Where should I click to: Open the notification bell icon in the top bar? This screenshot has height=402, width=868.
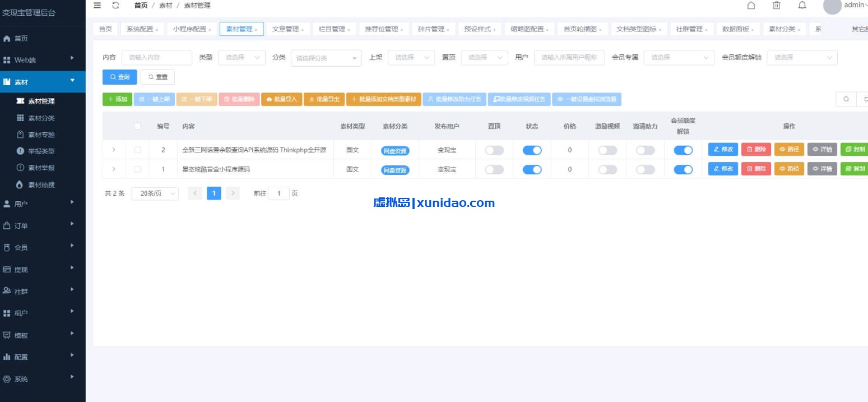point(801,5)
